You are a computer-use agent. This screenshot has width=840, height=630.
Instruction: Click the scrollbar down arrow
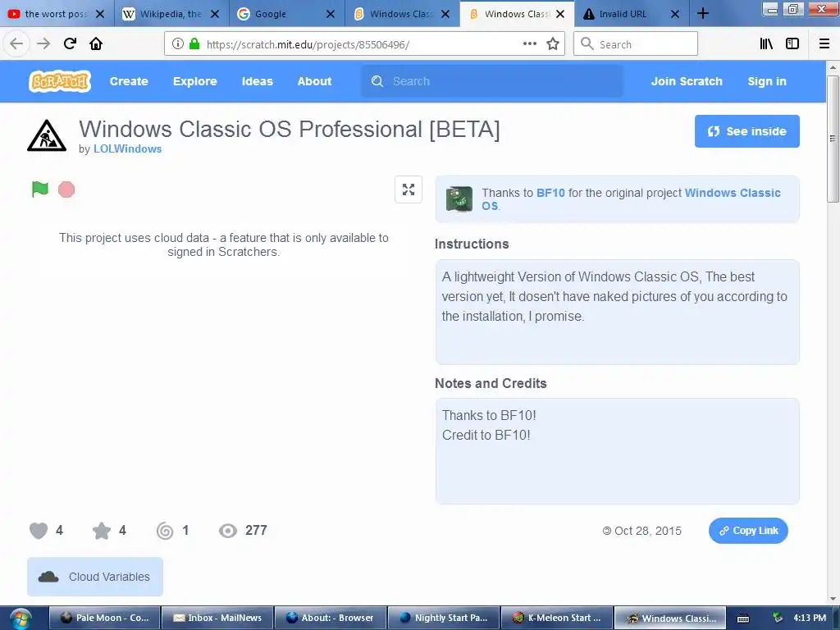tap(833, 599)
